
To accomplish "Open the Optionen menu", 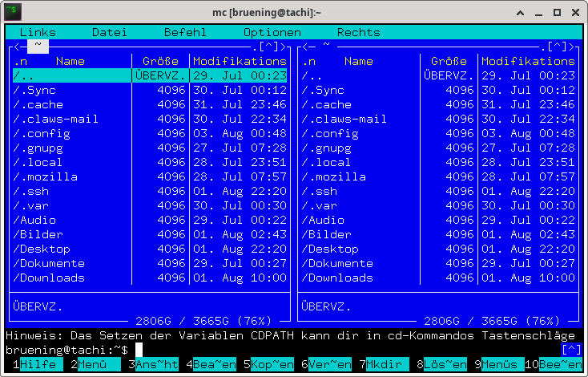I will pyautogui.click(x=272, y=33).
